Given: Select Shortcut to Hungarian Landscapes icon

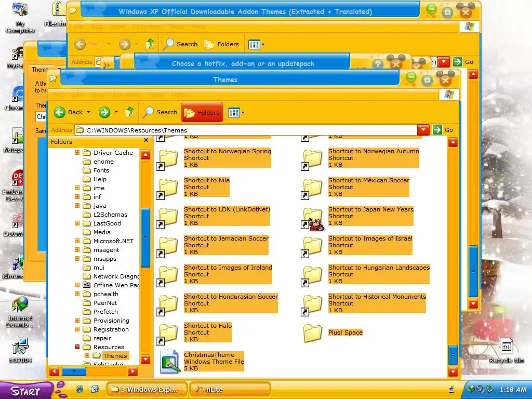Looking at the screenshot, I should tap(312, 275).
